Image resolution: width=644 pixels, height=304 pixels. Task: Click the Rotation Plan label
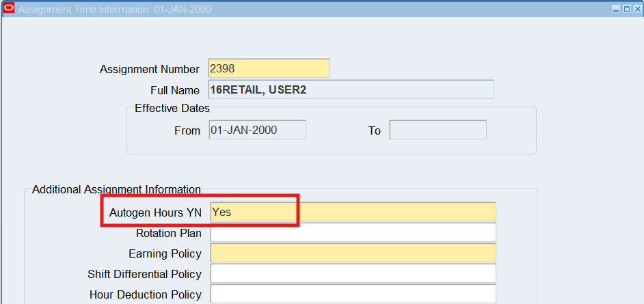[x=168, y=233]
